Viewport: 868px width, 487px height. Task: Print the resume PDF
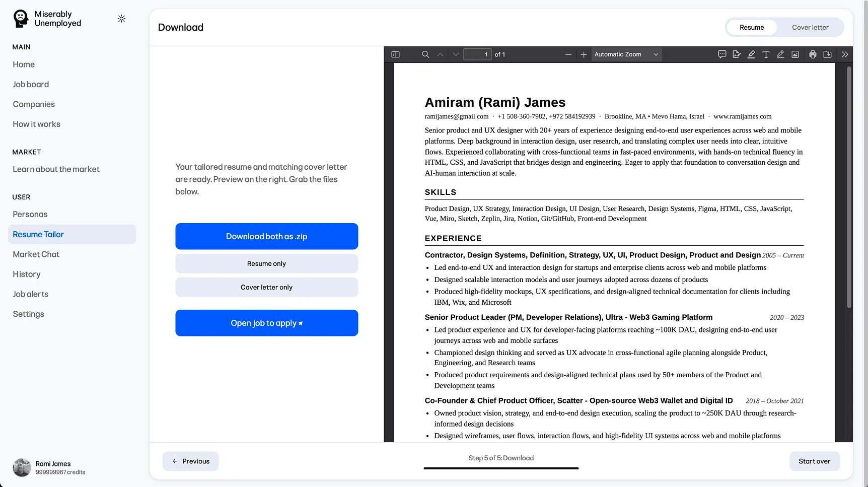click(813, 54)
